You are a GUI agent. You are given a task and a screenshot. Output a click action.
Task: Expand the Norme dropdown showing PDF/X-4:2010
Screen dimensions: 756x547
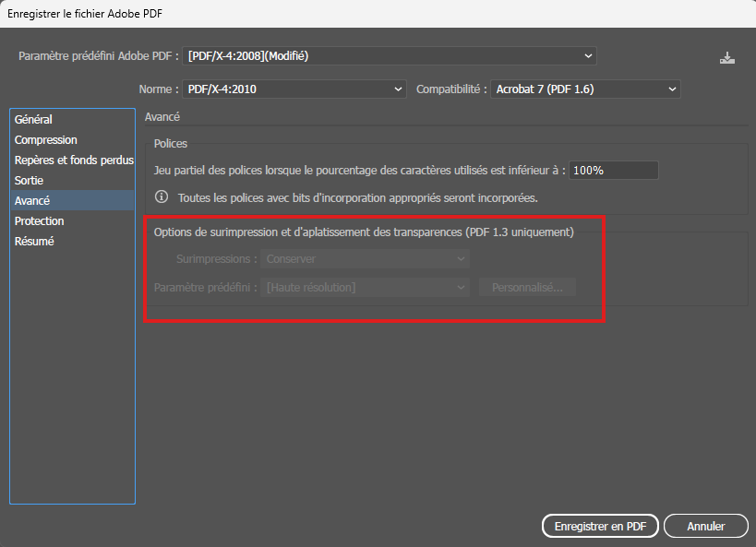[x=294, y=89]
